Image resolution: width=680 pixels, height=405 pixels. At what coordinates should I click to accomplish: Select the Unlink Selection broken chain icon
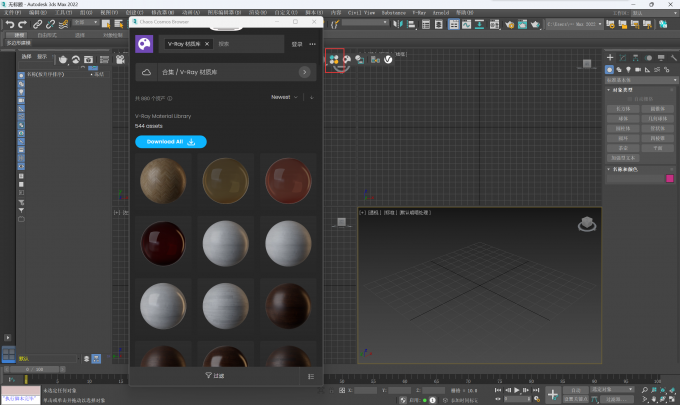50,24
